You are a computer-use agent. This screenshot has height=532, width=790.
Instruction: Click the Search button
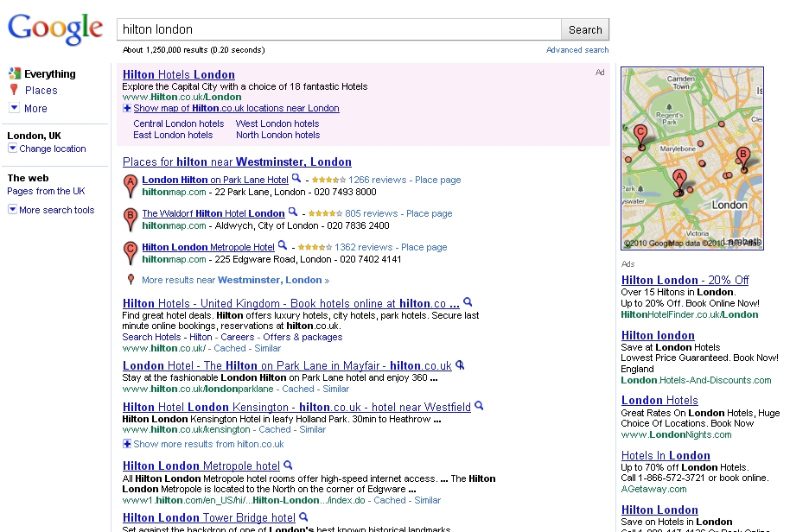[585, 29]
